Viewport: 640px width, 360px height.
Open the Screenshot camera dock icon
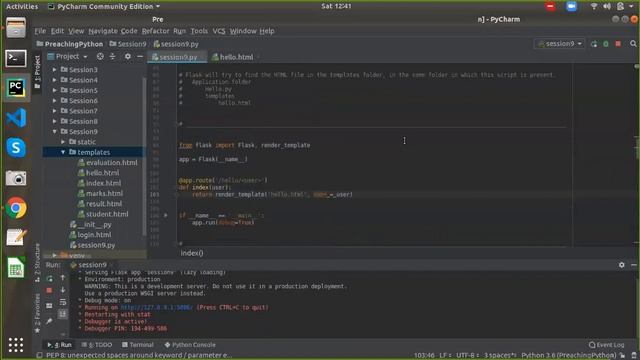click(x=16, y=178)
